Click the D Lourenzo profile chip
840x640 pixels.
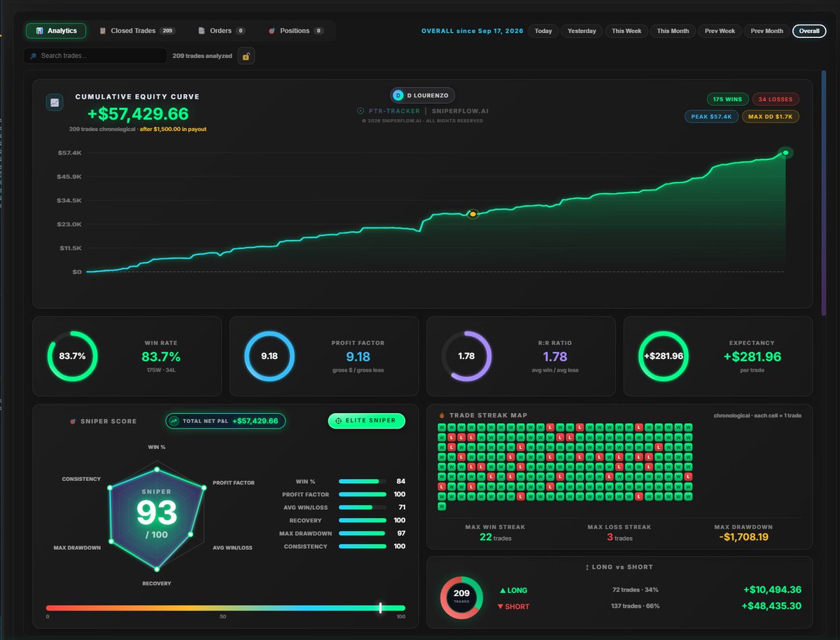click(423, 95)
